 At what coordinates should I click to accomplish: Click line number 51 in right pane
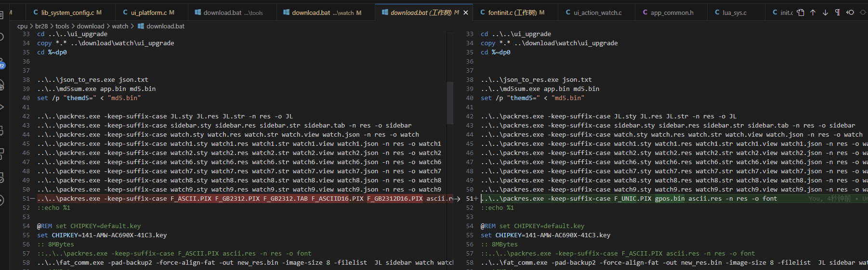point(470,198)
